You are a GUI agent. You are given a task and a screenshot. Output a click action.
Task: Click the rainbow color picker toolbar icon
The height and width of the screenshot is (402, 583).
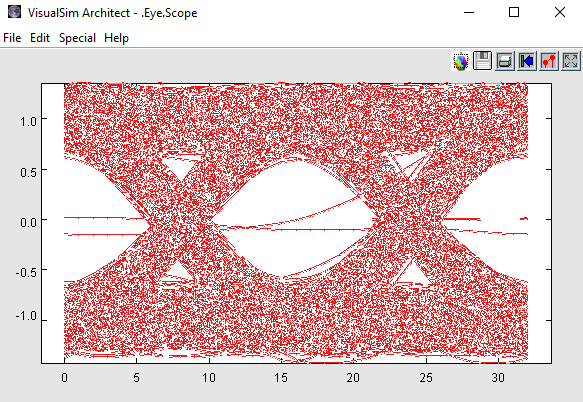pyautogui.click(x=461, y=61)
